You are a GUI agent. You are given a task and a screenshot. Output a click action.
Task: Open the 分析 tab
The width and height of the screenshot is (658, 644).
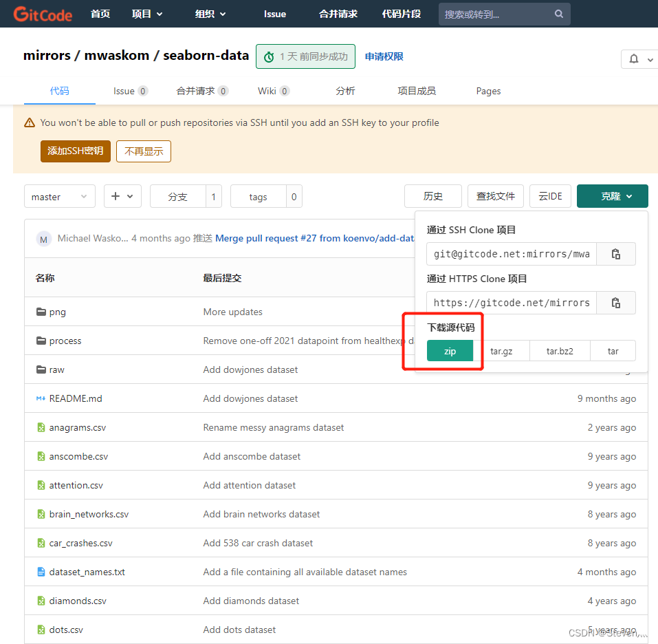[345, 91]
